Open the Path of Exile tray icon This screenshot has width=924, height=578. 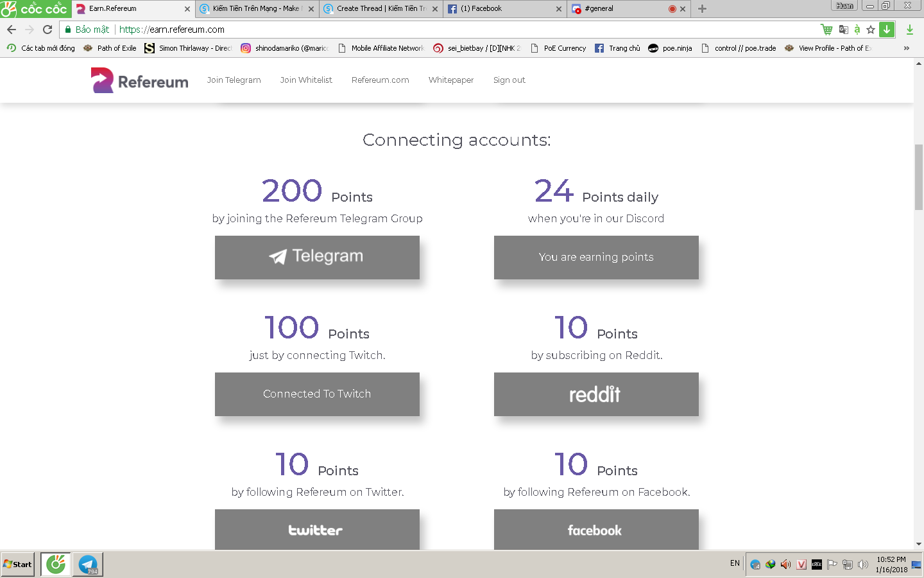coord(817,565)
